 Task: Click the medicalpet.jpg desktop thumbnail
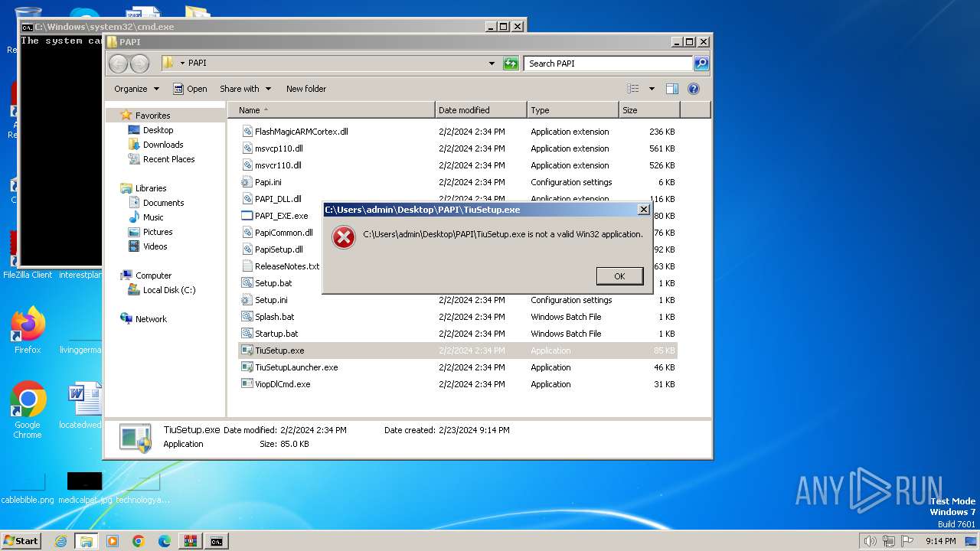(x=84, y=487)
